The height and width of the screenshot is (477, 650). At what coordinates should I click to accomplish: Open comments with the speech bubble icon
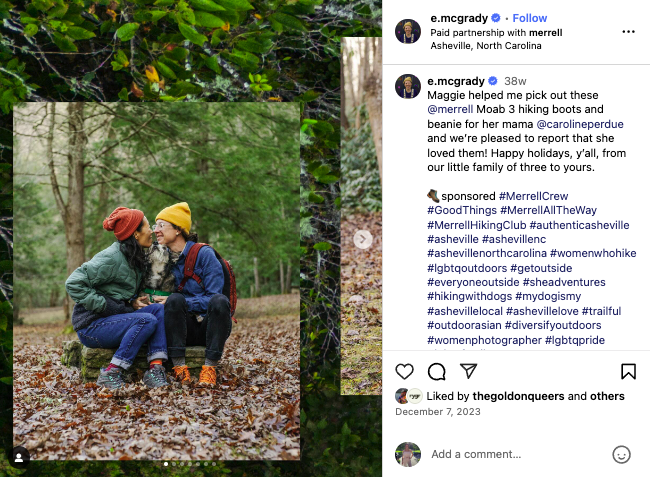point(436,372)
